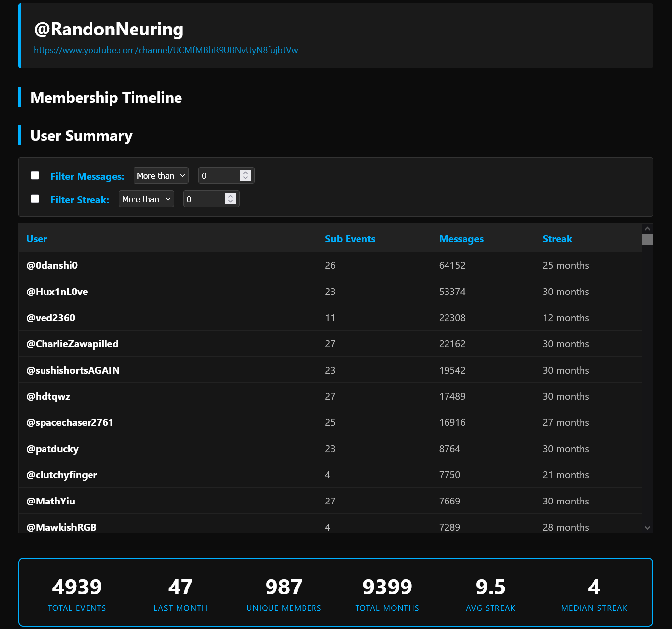
Task: Click the 27 months streak for @spacechaser2761
Action: point(566,422)
